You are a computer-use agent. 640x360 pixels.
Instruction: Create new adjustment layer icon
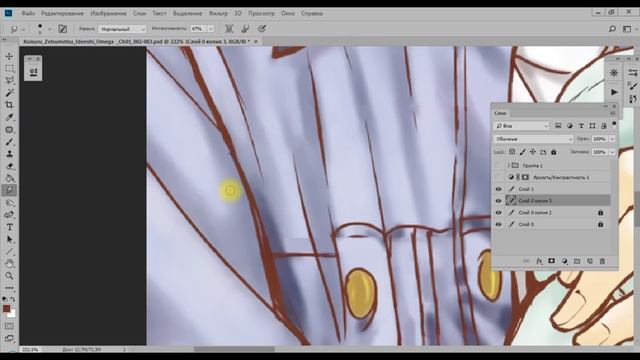pyautogui.click(x=564, y=261)
